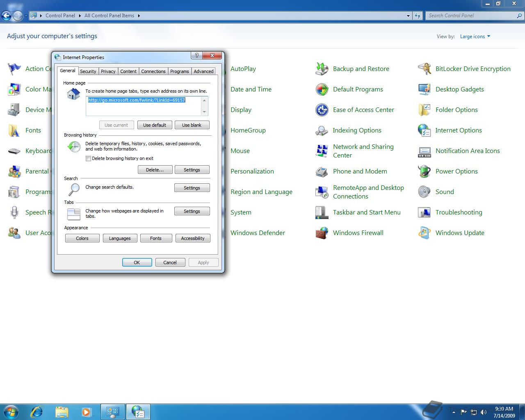Switch to the Privacy tab
This screenshot has height=420, width=525.
pos(108,71)
